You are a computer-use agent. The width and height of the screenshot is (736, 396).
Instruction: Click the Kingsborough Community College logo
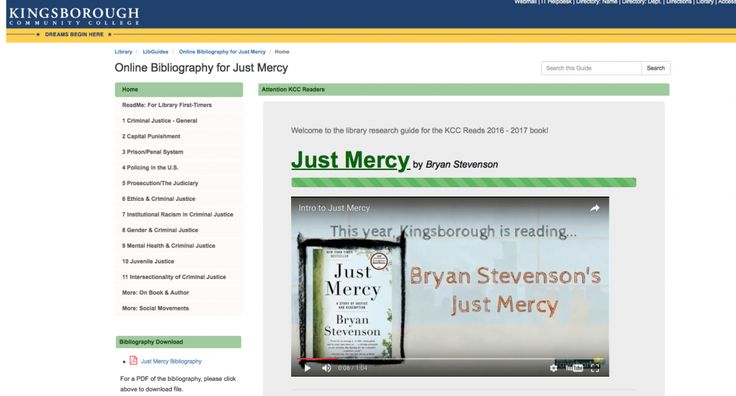(74, 16)
